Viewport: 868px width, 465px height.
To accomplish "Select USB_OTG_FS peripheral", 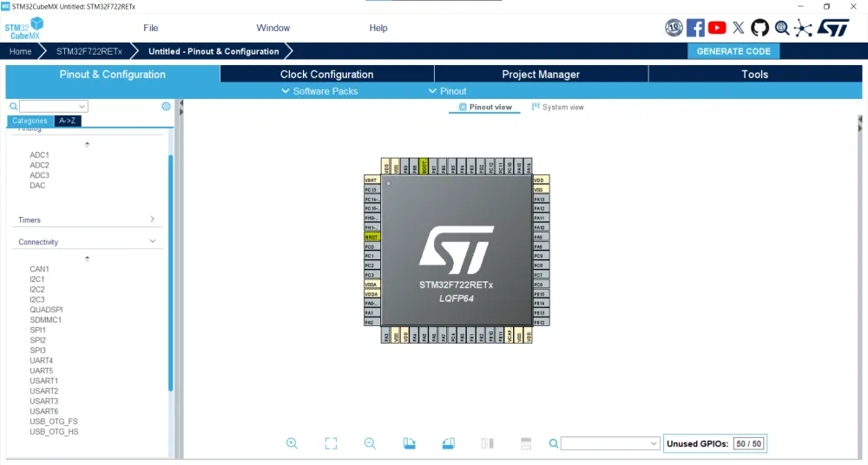I will point(54,422).
